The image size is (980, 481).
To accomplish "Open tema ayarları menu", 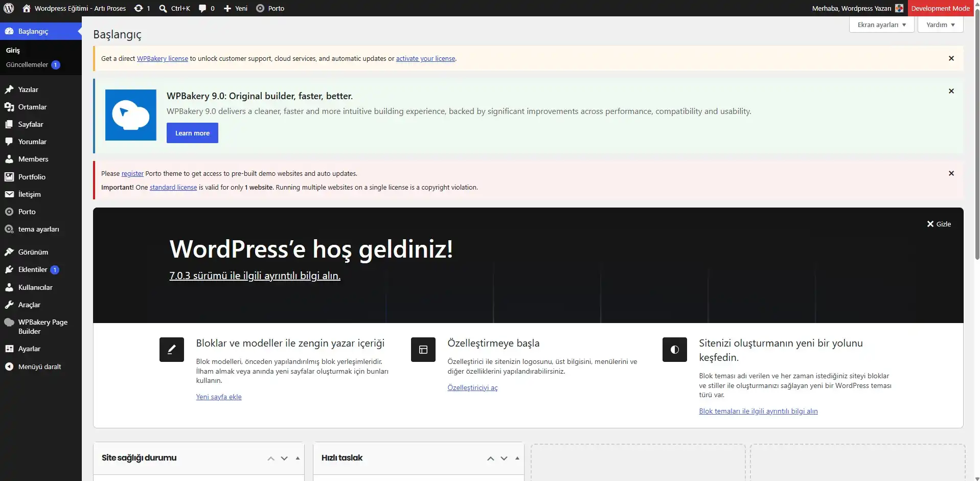I will (41, 229).
